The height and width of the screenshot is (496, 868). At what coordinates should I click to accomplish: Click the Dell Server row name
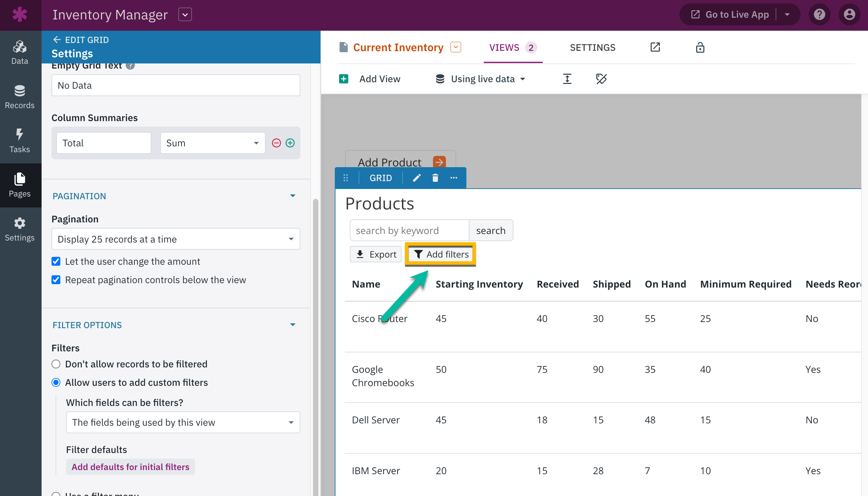tap(375, 420)
